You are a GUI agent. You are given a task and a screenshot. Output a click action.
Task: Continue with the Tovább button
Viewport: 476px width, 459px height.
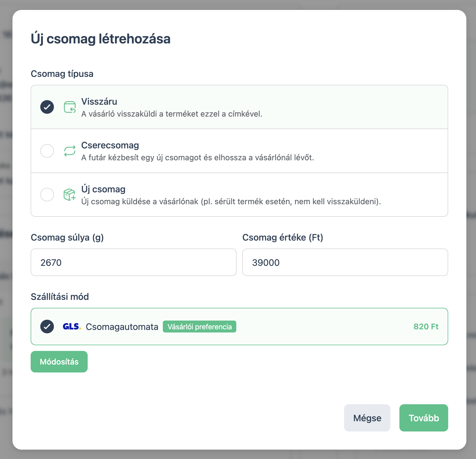point(424,418)
